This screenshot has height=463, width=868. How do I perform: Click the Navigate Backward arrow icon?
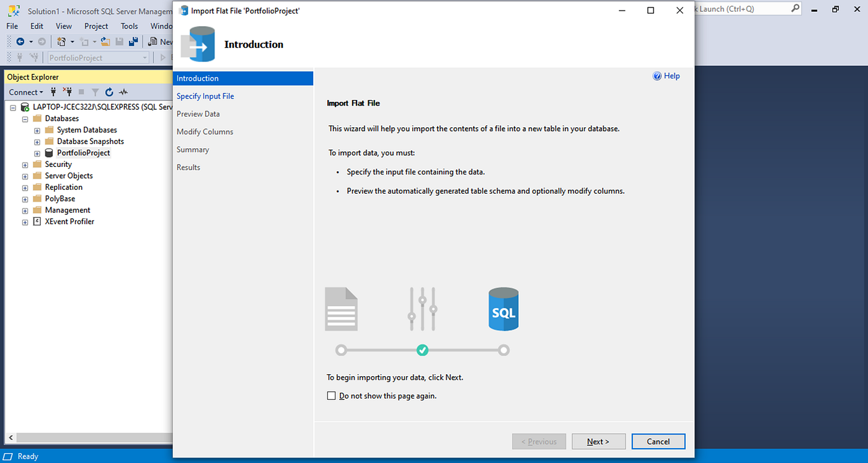[20, 42]
